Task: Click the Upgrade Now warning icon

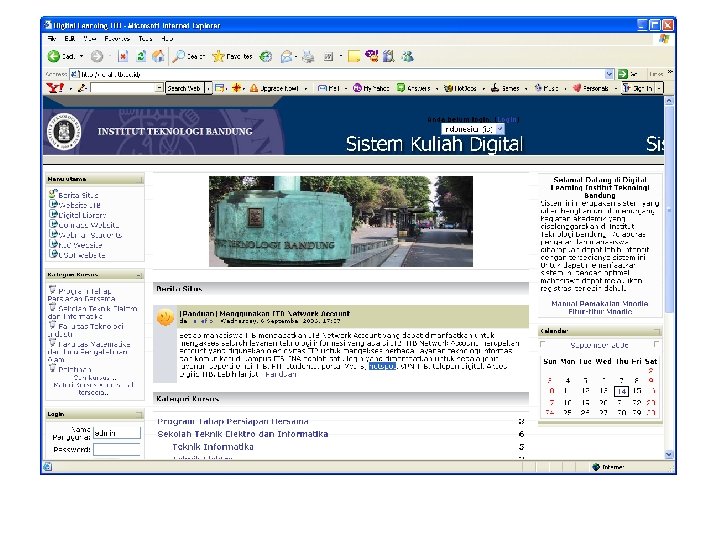Action: (x=254, y=88)
